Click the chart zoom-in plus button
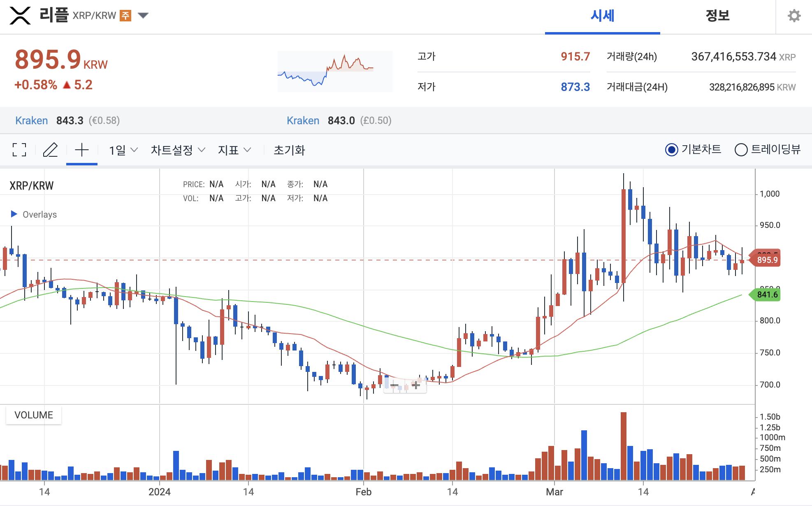This screenshot has height=506, width=812. 416,385
